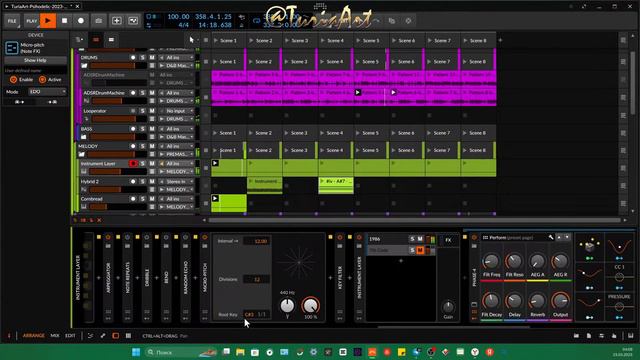
Task: Click the 4/4 time signature field
Action: click(183, 25)
